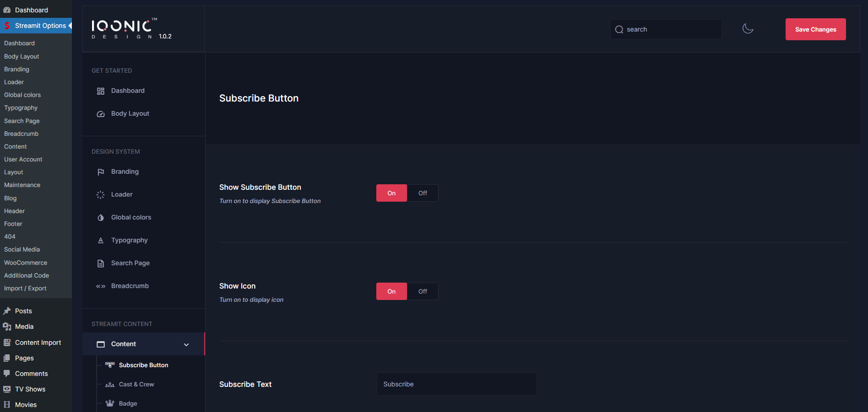Click the Movies film icon

(x=7, y=405)
